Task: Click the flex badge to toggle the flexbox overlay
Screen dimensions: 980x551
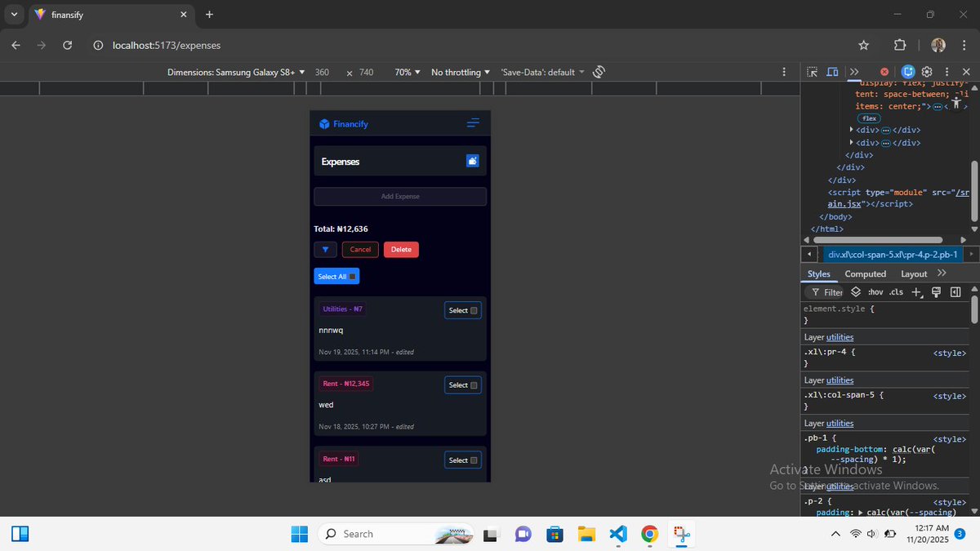Action: point(870,118)
